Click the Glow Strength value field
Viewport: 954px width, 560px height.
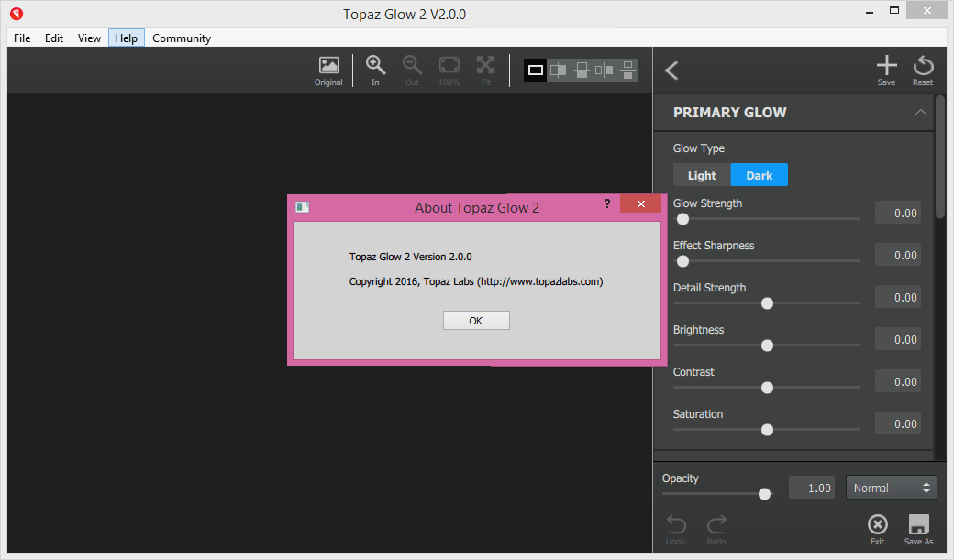pos(898,213)
